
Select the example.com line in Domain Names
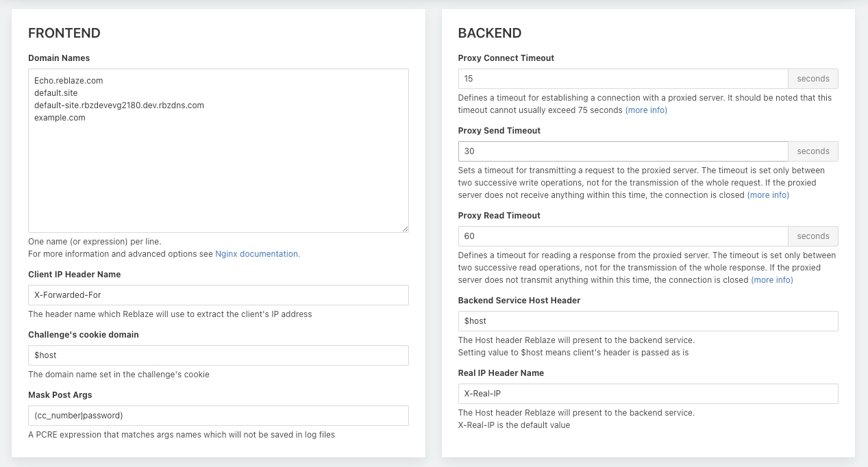[60, 118]
